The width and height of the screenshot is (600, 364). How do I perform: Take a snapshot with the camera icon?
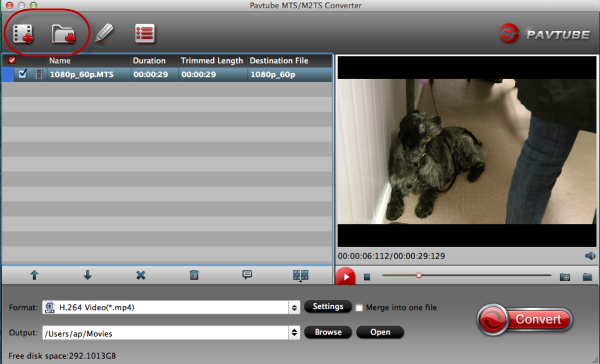(565, 277)
